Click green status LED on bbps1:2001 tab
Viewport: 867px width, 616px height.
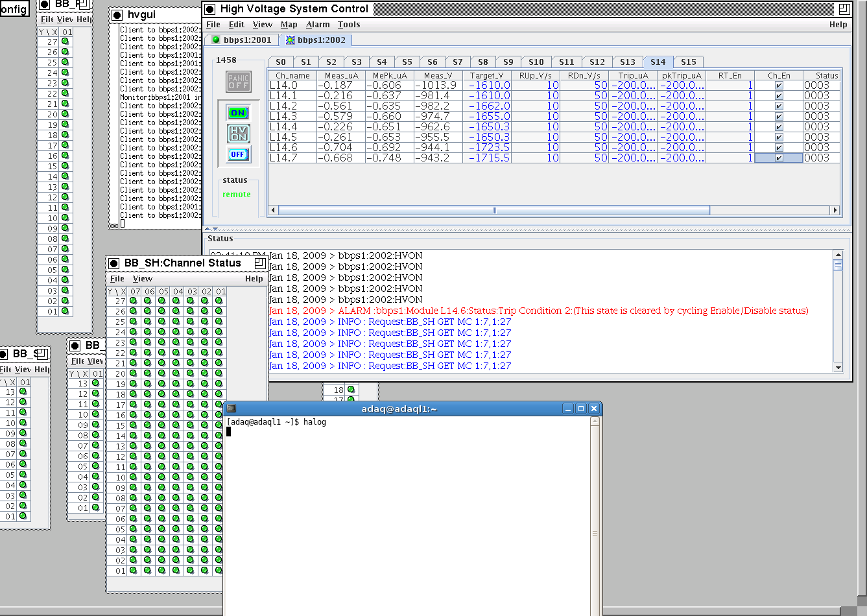click(217, 40)
